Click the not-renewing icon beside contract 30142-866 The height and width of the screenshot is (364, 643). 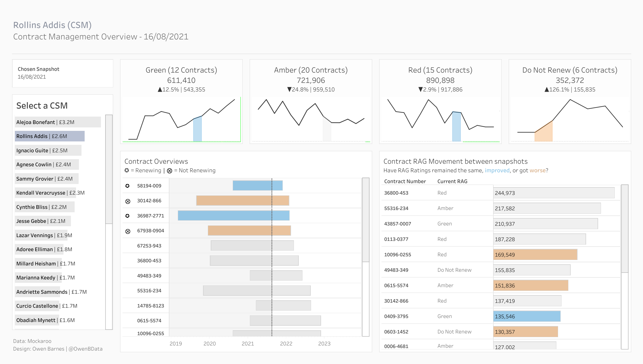[x=128, y=201]
